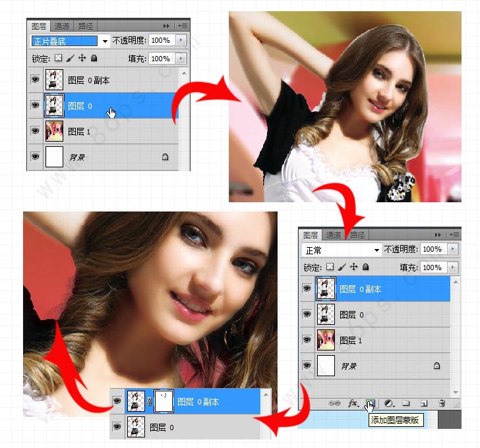Lock image pixels (brush) in 正片叠底 panel
The height and width of the screenshot is (448, 480).
pos(70,58)
